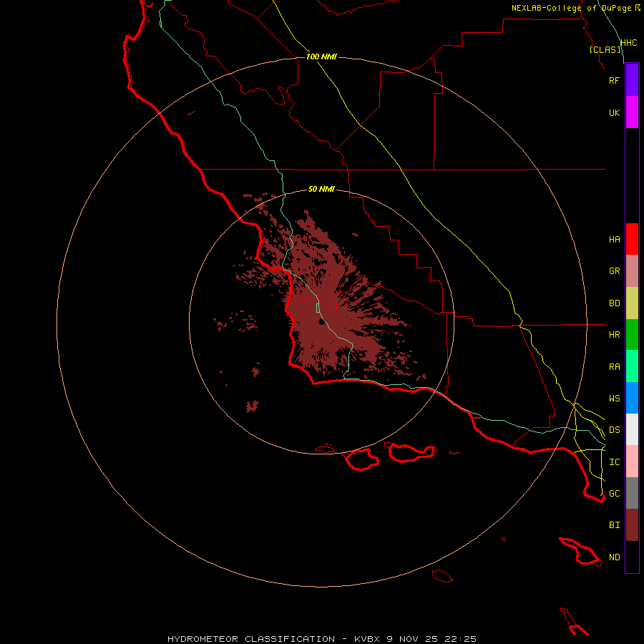Click the 'WS' legend label
Viewport: 644px width, 644px height.
tap(614, 398)
